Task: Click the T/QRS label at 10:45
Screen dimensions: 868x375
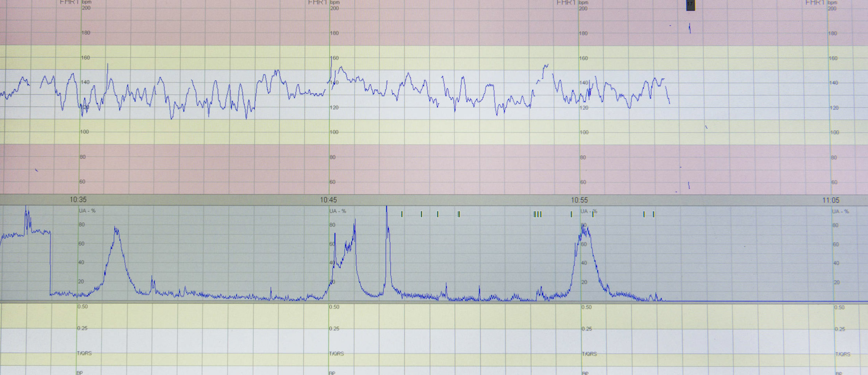Action: click(x=336, y=353)
